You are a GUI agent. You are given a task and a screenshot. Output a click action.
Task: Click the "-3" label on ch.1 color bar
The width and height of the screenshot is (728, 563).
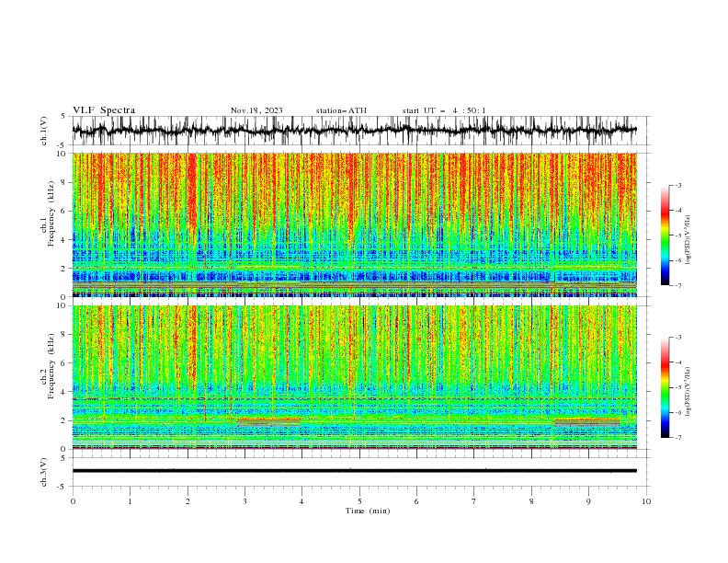click(x=677, y=185)
